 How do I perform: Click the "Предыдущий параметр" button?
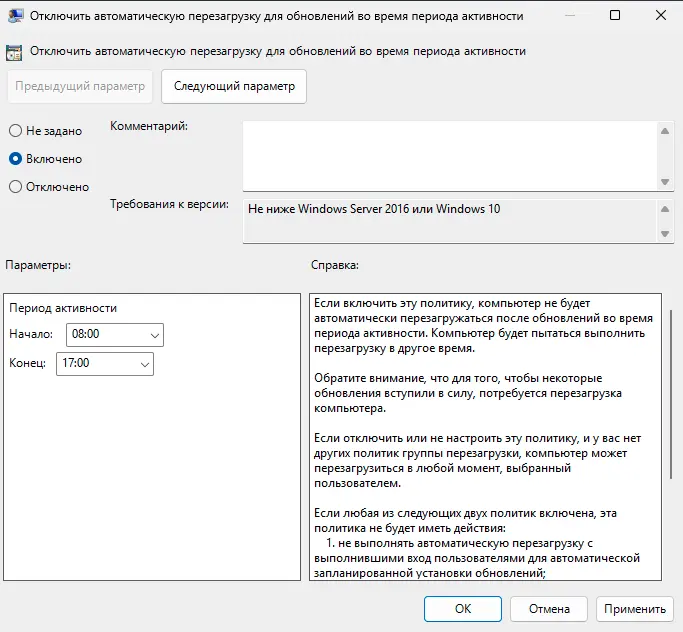pos(80,86)
